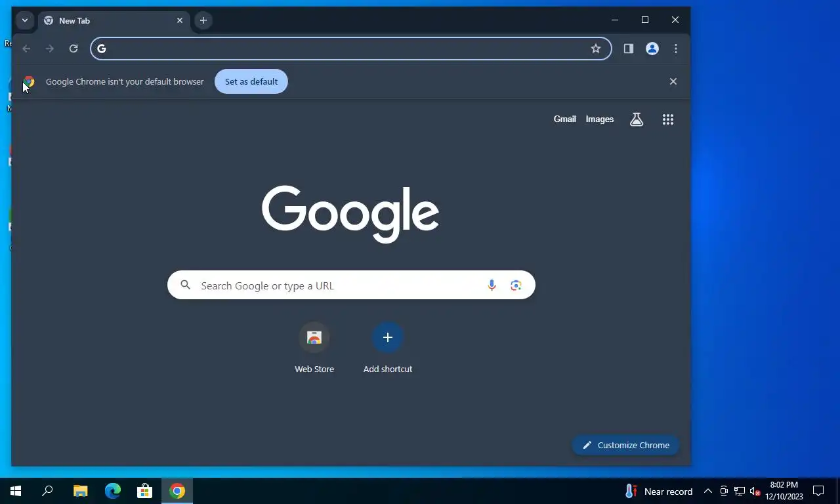Open File Explorer from taskbar
The height and width of the screenshot is (504, 840).
coord(80,491)
